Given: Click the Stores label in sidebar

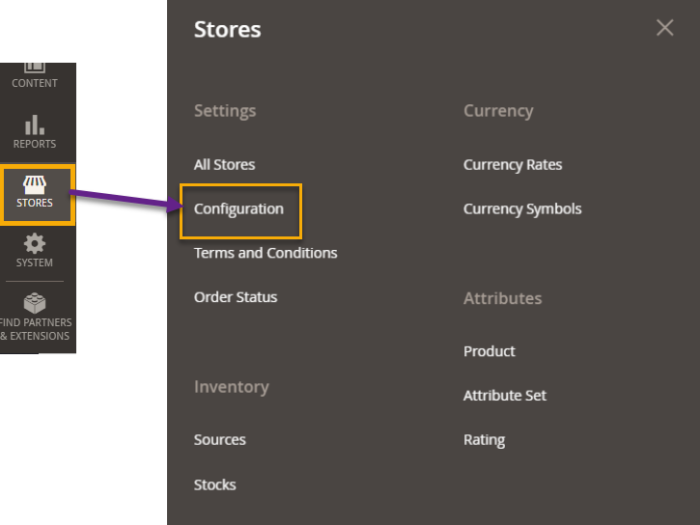Looking at the screenshot, I should [35, 203].
